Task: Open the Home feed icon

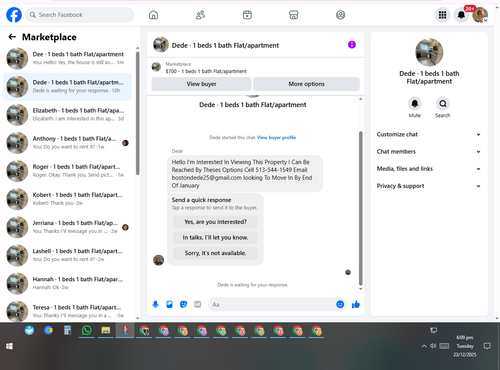Action: point(153,15)
